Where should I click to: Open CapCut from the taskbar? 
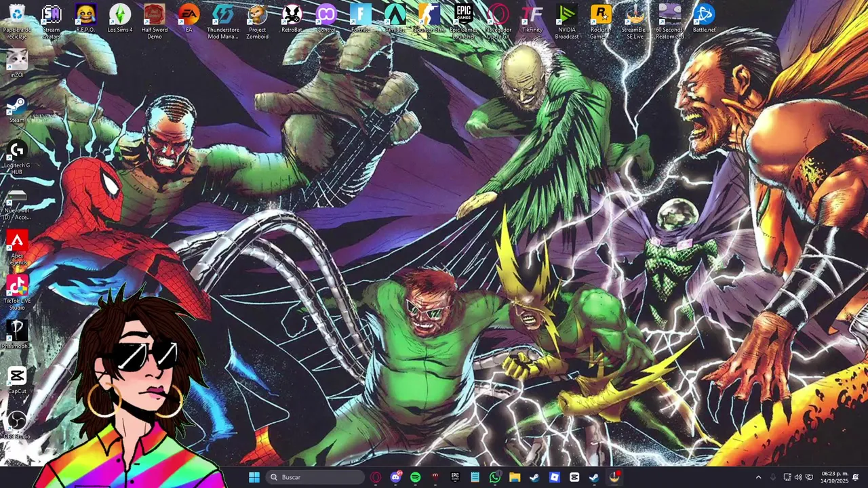tap(574, 477)
